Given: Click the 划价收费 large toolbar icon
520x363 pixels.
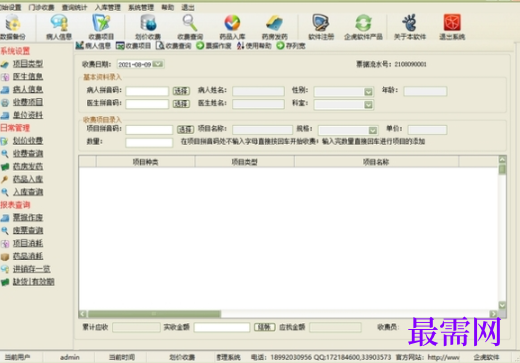Looking at the screenshot, I should click(148, 27).
